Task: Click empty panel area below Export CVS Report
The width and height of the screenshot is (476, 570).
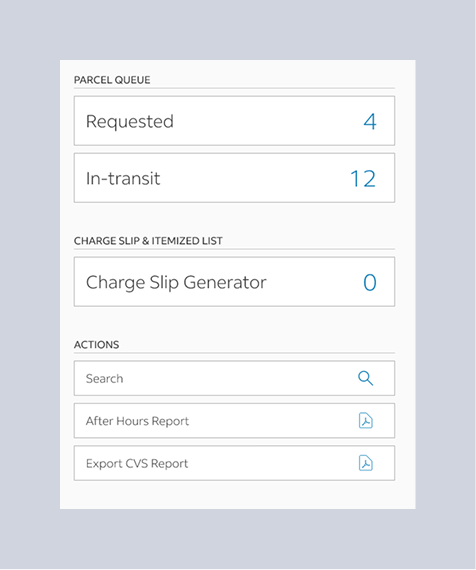Action: pos(238,495)
